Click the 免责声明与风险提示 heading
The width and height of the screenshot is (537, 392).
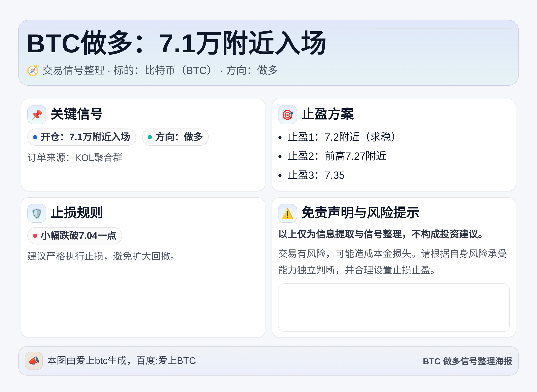360,213
